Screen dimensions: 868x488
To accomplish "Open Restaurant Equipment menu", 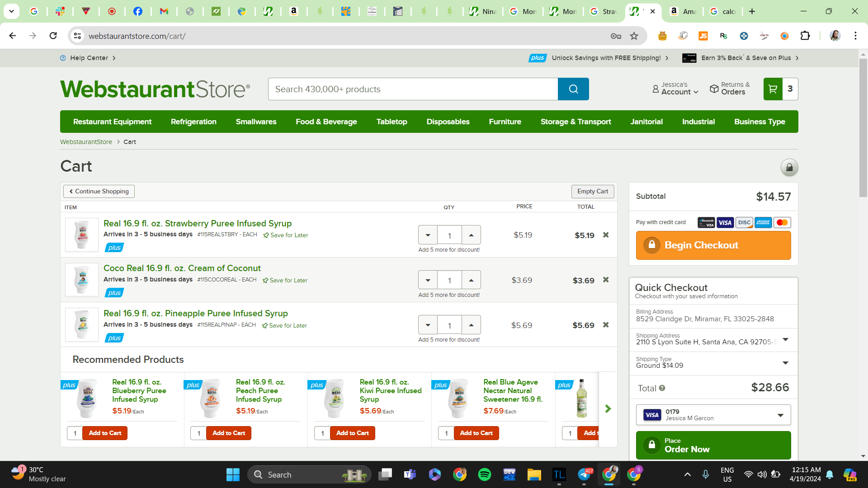I will 113,122.
